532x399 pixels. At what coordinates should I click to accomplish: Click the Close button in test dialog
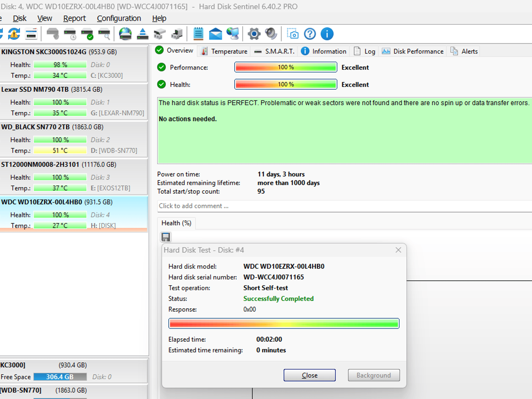(x=309, y=375)
